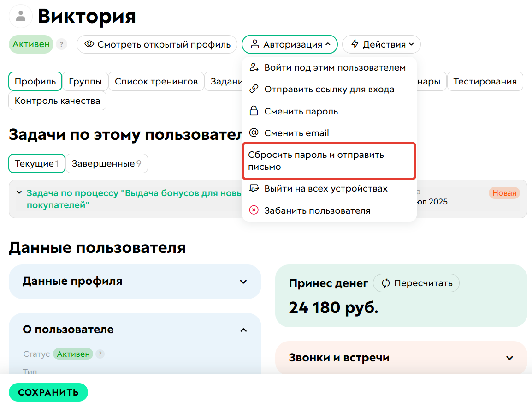The width and height of the screenshot is (532, 408).
Task: Click the lightning icon on «Действия» button
Action: (x=355, y=44)
